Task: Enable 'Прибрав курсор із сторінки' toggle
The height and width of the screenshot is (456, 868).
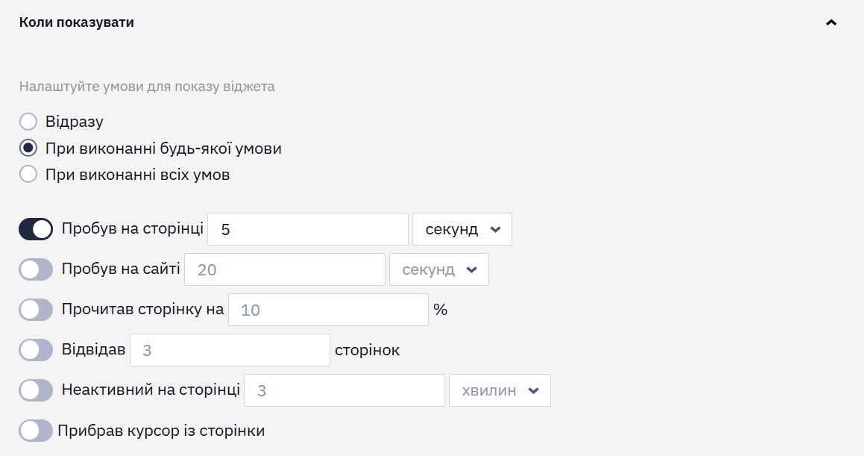Action: coord(36,431)
